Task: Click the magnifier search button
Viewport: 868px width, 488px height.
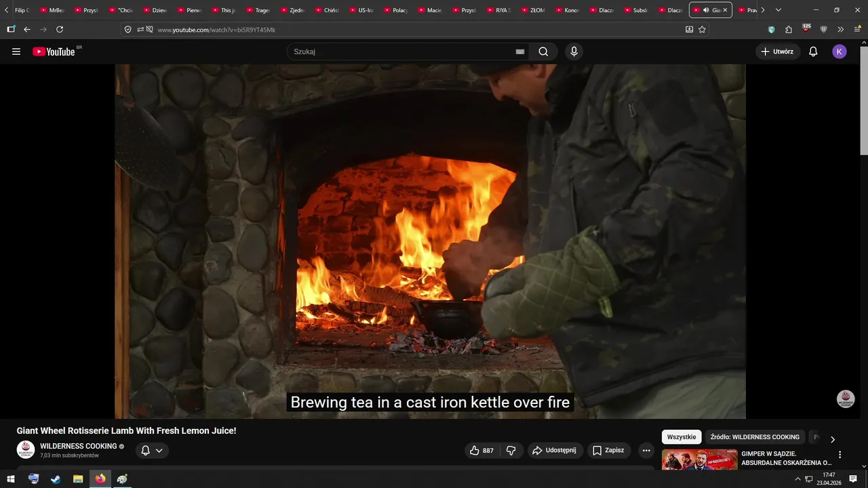Action: pyautogui.click(x=543, y=52)
